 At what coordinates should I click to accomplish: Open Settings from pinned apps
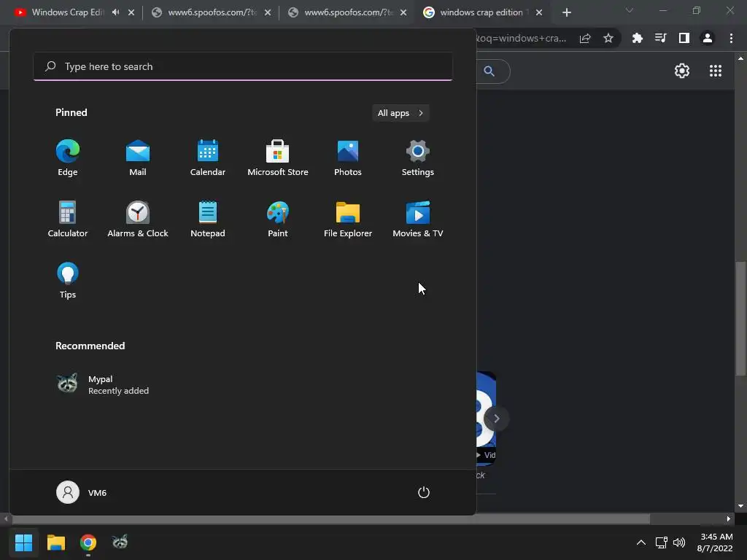pyautogui.click(x=418, y=158)
